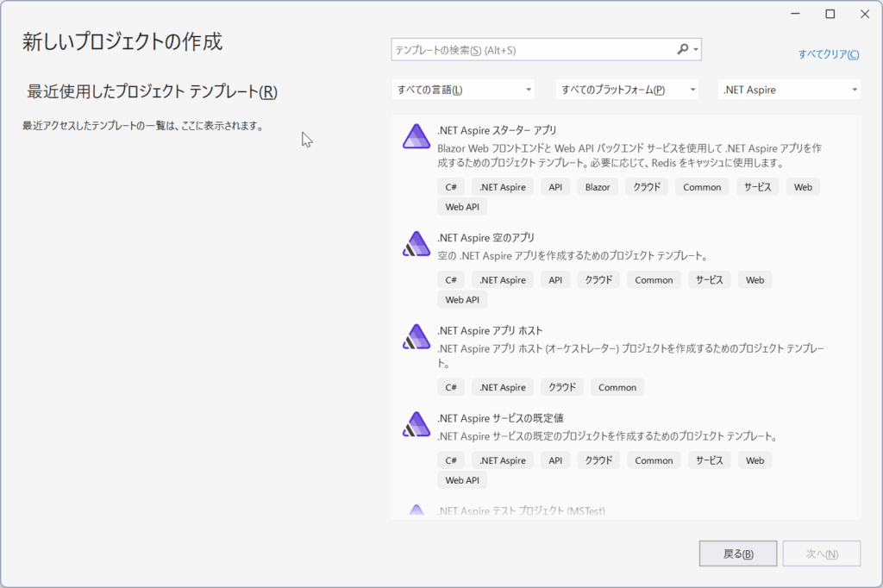883x588 pixels.
Task: Click the アプリ ホスト description text
Action: (x=630, y=355)
